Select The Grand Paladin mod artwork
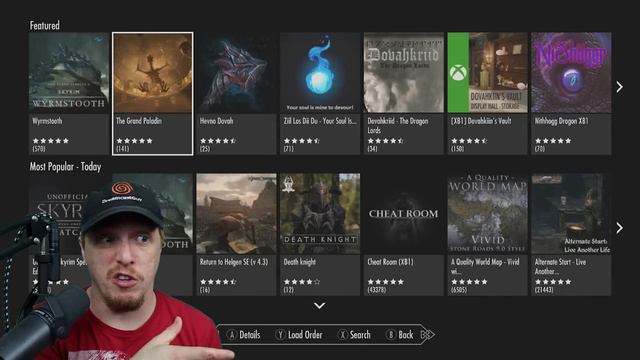Screen dimensions: 640x360 tap(153, 73)
